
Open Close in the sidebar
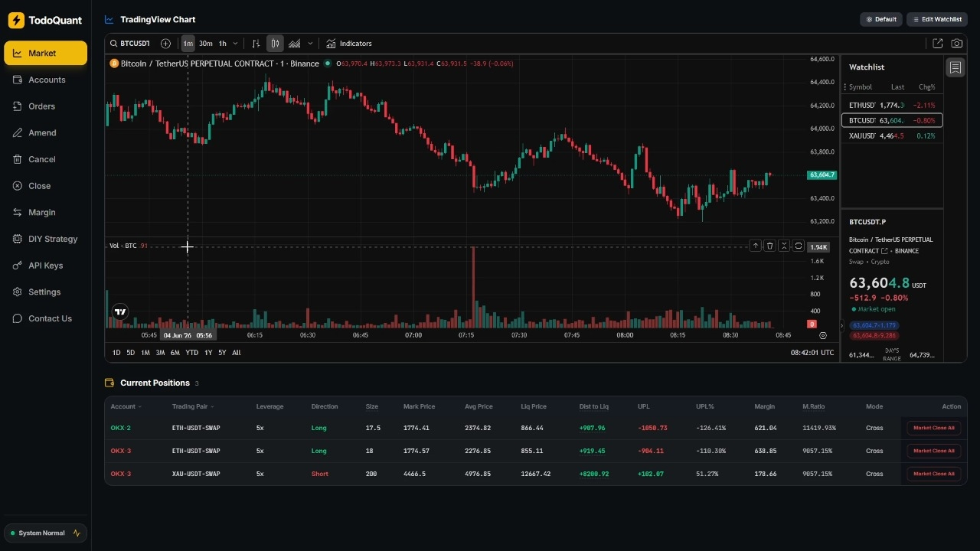45,186
